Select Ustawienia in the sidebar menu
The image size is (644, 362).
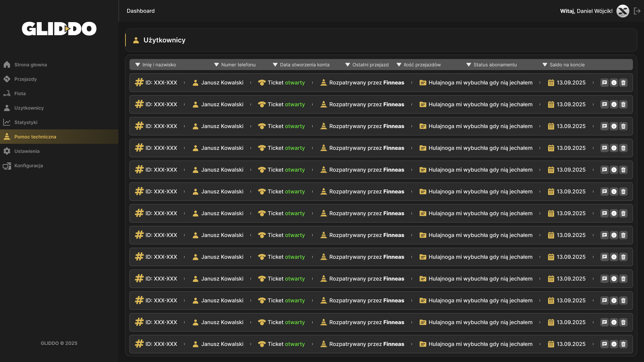tap(27, 151)
